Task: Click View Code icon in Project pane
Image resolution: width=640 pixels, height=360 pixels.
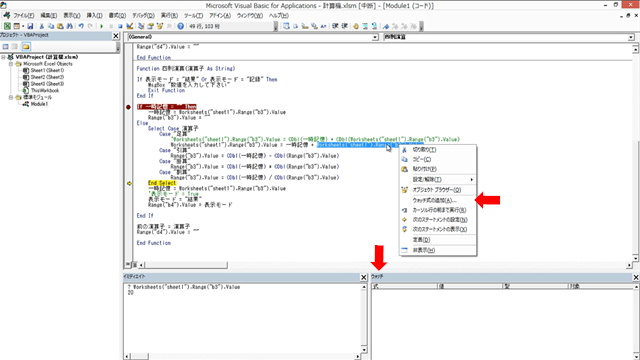Action: pos(6,47)
